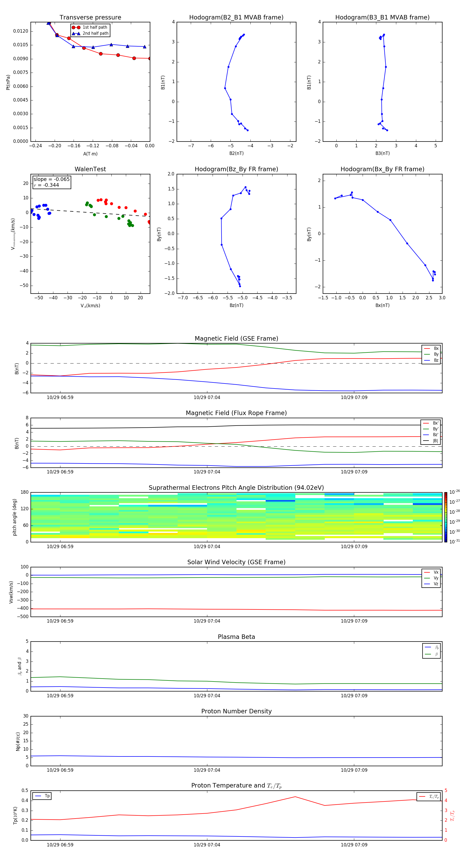Click the "Solar Wind Velocity (GSE Frame)" title

click(236, 562)
